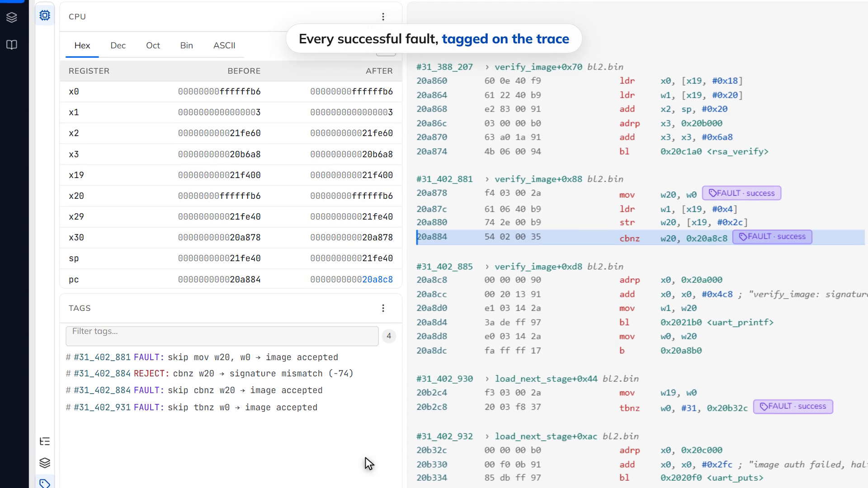Open tag #31_402_931 FAULT skip tbnz

[192, 408]
